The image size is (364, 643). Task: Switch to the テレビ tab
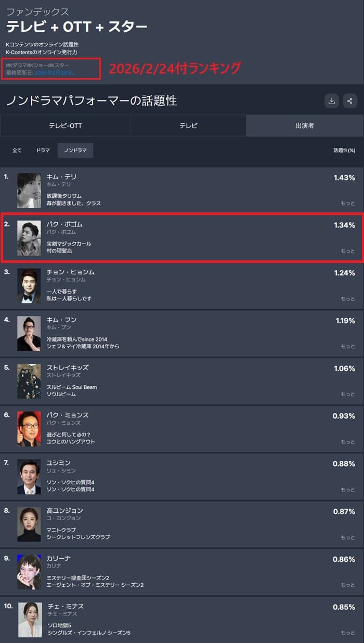coord(188,126)
